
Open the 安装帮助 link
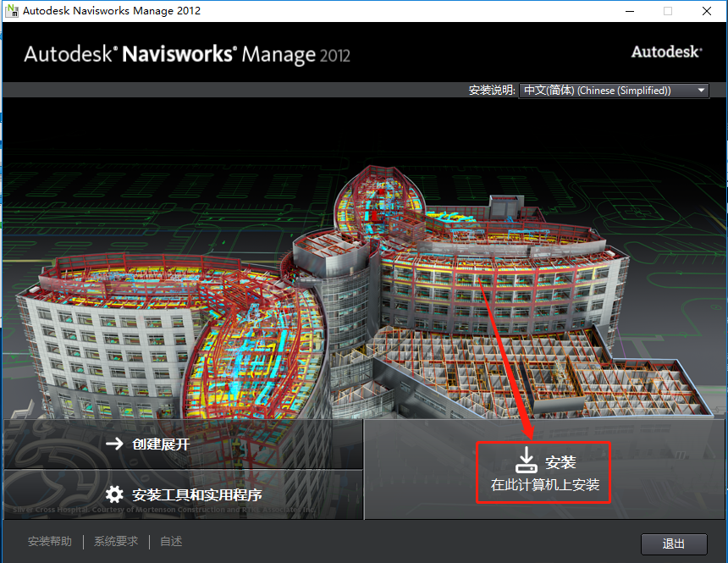(50, 542)
